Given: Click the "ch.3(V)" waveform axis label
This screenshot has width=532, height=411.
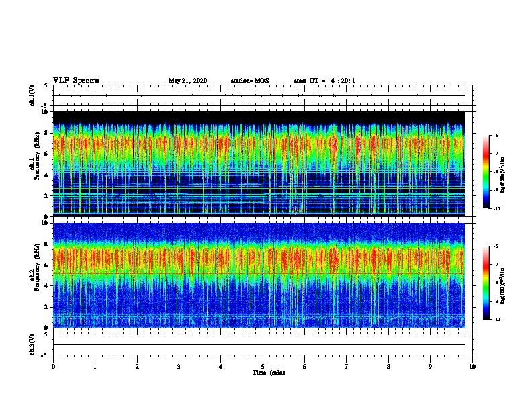Looking at the screenshot, I should pyautogui.click(x=32, y=345).
